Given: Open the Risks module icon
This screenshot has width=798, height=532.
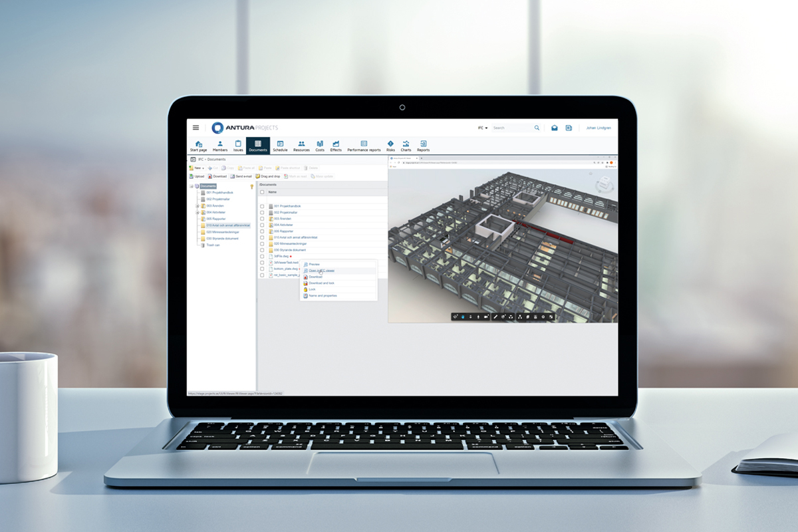Looking at the screenshot, I should click(390, 144).
